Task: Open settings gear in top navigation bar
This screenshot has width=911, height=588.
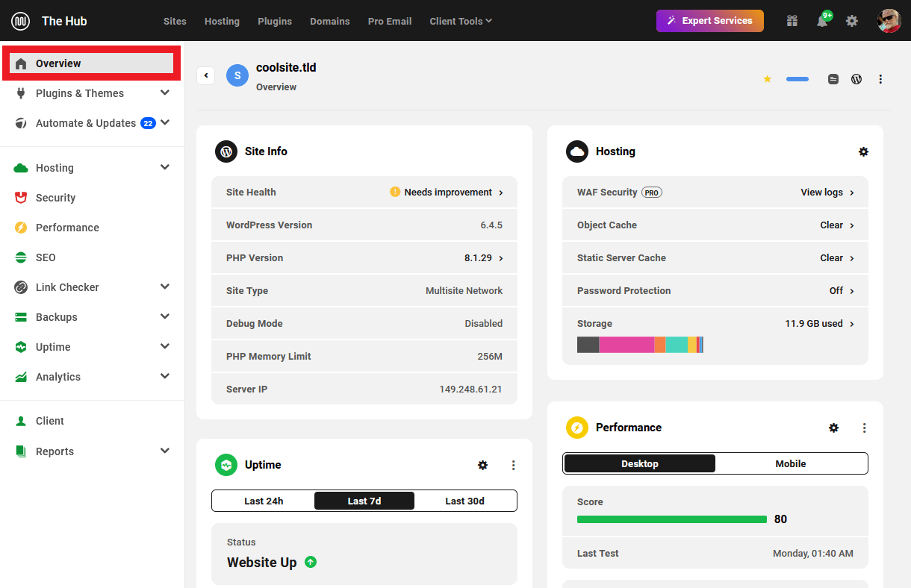Action: [x=852, y=21]
